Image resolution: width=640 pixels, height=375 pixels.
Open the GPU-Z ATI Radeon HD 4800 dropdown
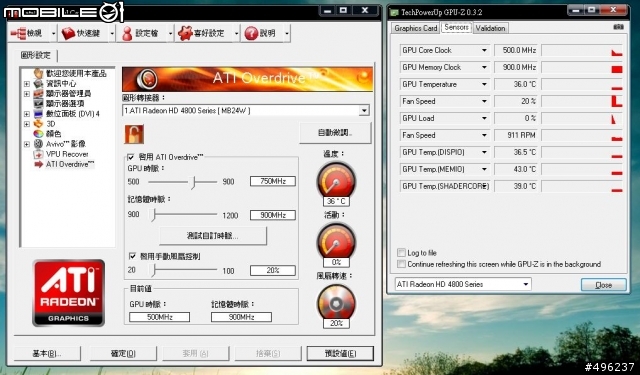[x=526, y=284]
